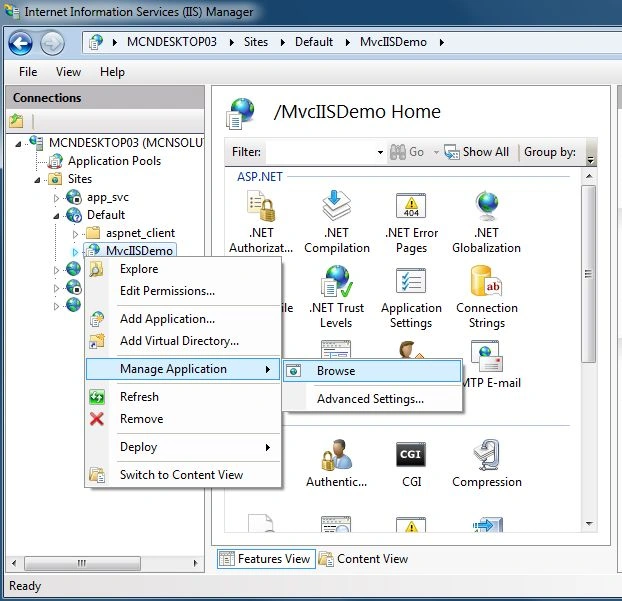The width and height of the screenshot is (622, 601).
Task: Expand the aspnet_client folder node
Action: pos(75,234)
